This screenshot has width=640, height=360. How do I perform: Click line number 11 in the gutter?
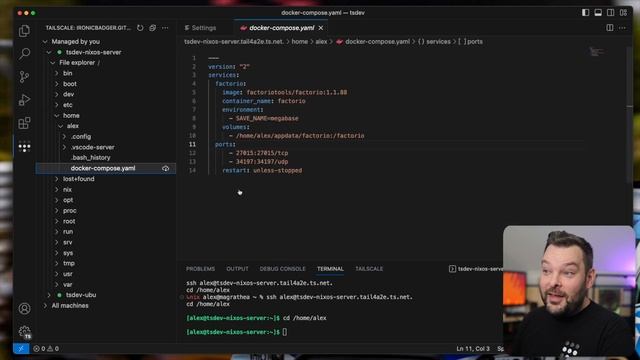point(192,144)
